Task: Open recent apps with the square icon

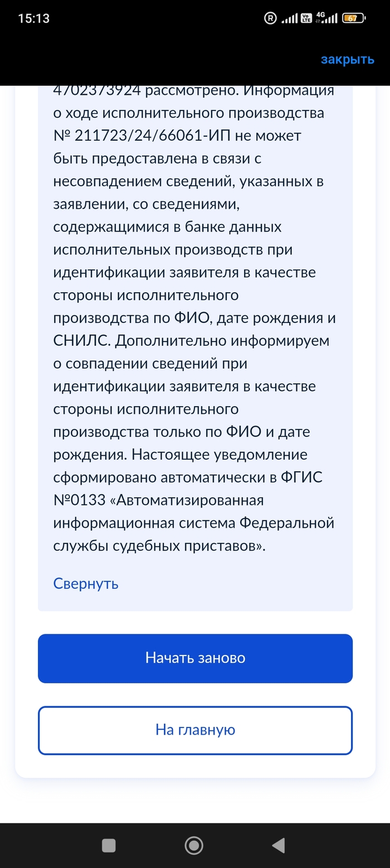Action: tap(109, 845)
